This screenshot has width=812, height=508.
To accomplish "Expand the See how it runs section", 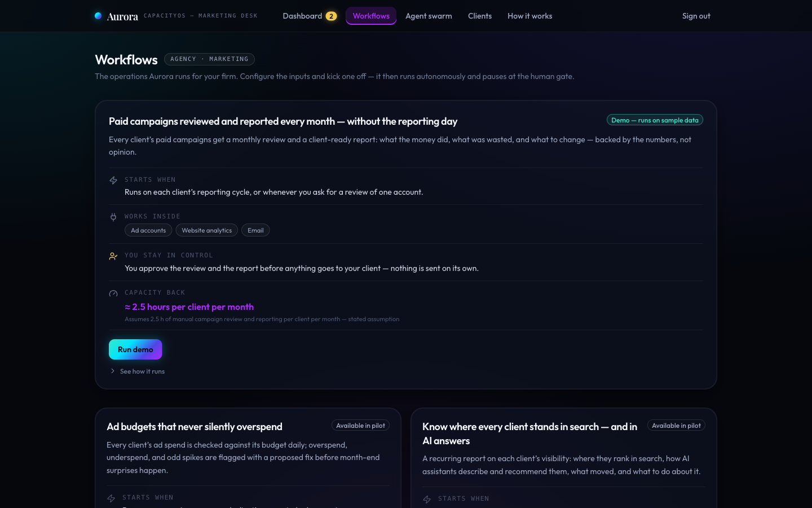I will [138, 371].
